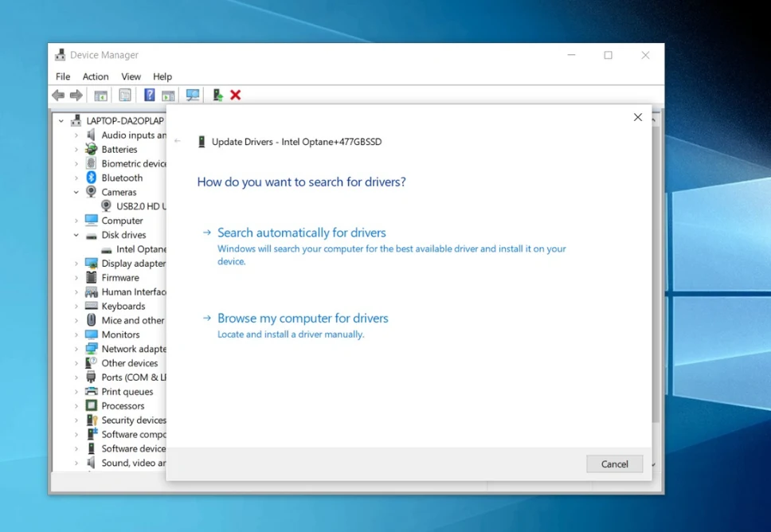Screen dimensions: 771x532
Task: Toggle the Show/Hide Console Tree toolbar icon
Action: pyautogui.click(x=101, y=96)
